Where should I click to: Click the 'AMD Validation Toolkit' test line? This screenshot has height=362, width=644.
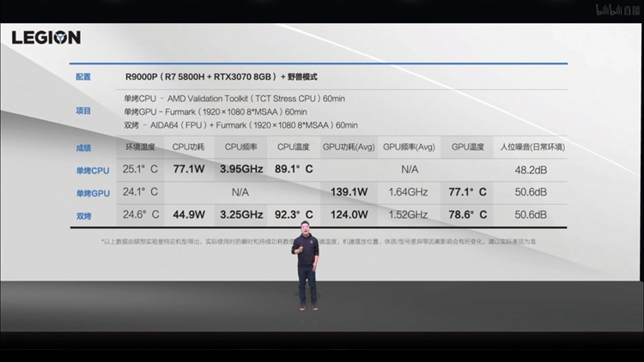click(x=234, y=99)
